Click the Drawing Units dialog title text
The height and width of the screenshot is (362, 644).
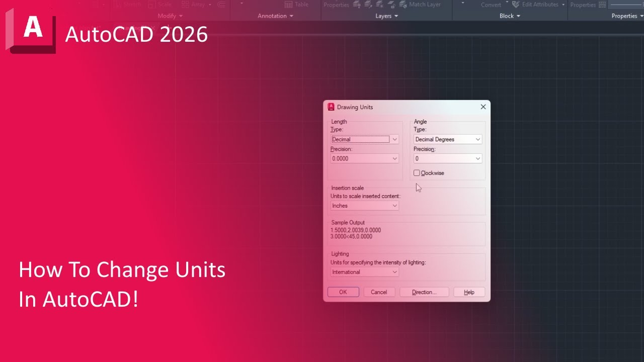(x=355, y=107)
